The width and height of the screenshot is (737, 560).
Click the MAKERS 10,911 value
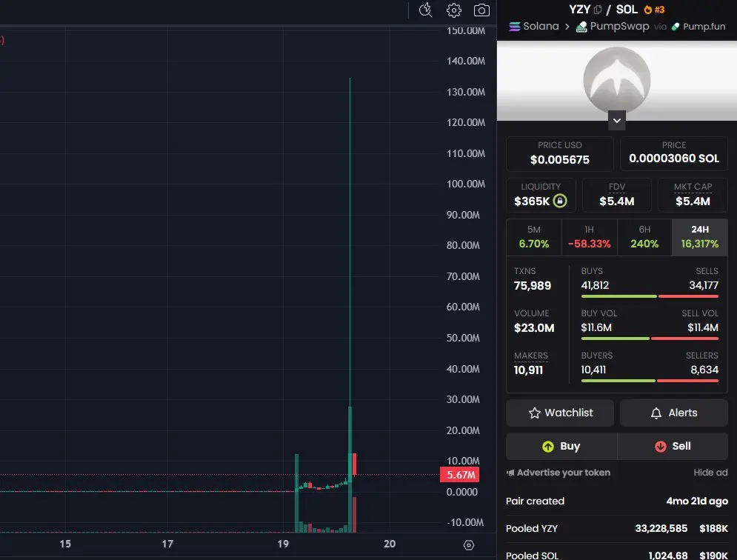(528, 370)
